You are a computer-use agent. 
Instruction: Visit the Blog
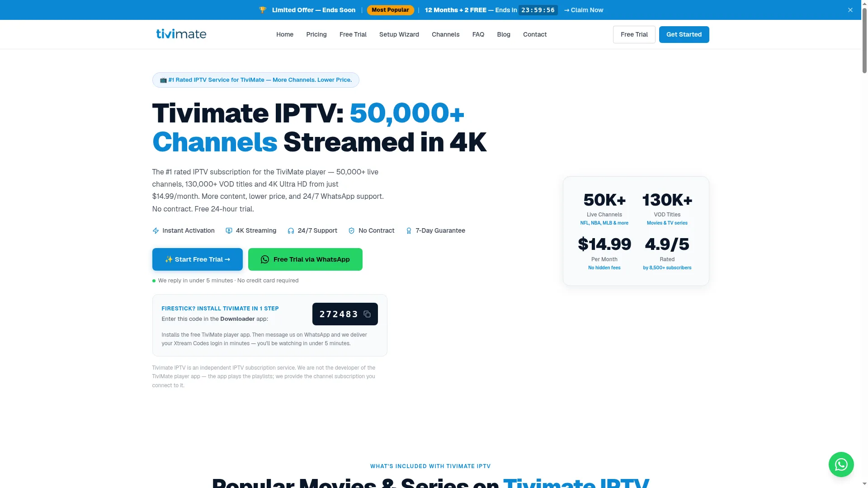pyautogui.click(x=504, y=34)
